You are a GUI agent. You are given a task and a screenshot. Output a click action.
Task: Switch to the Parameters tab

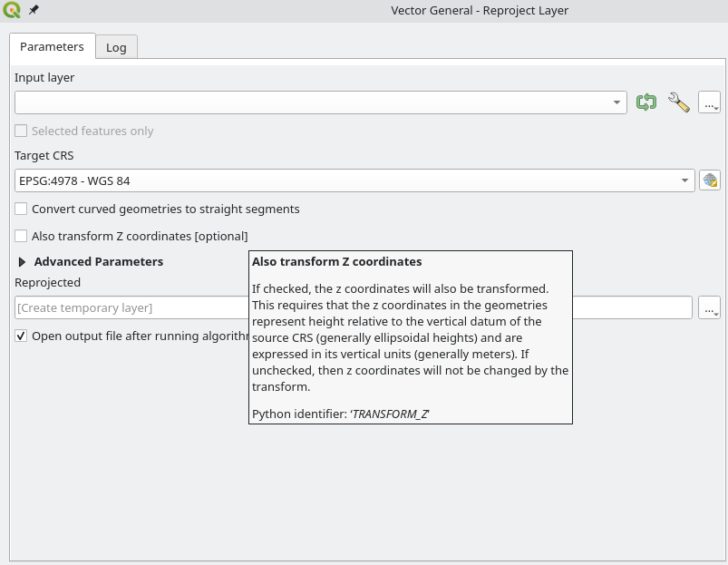tap(52, 46)
